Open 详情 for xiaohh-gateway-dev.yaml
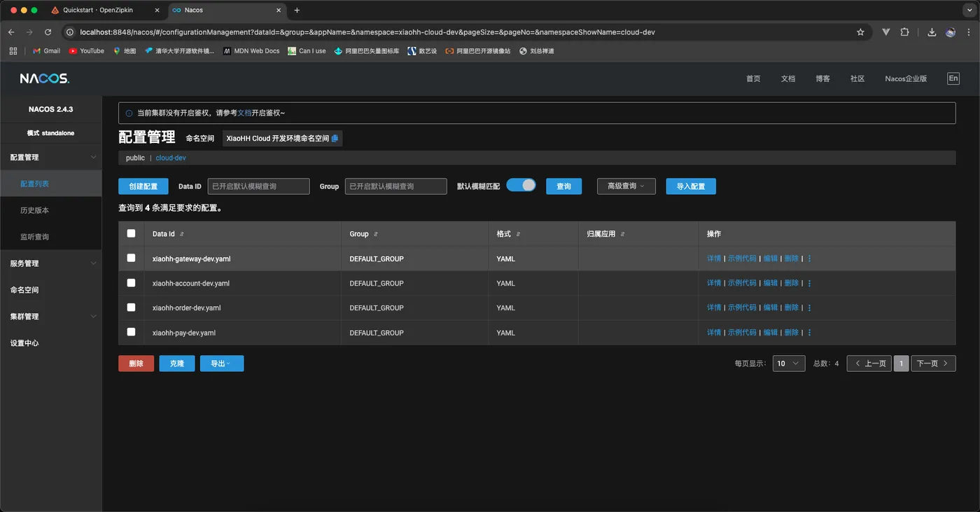This screenshot has width=980, height=512. point(714,258)
